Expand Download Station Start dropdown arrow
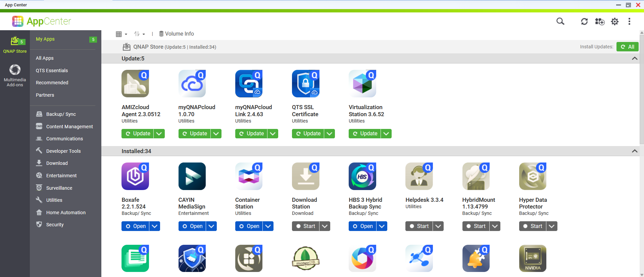The height and width of the screenshot is (277, 644). pyautogui.click(x=325, y=226)
